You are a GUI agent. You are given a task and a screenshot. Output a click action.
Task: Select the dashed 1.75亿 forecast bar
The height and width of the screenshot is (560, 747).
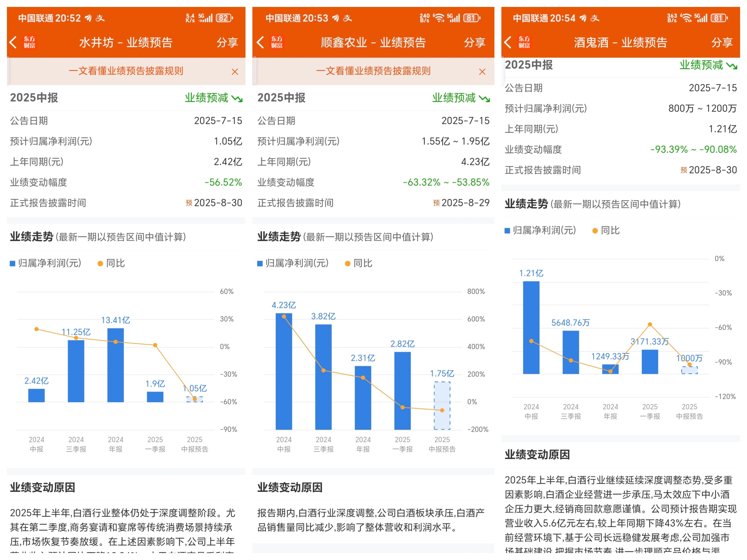[442, 405]
